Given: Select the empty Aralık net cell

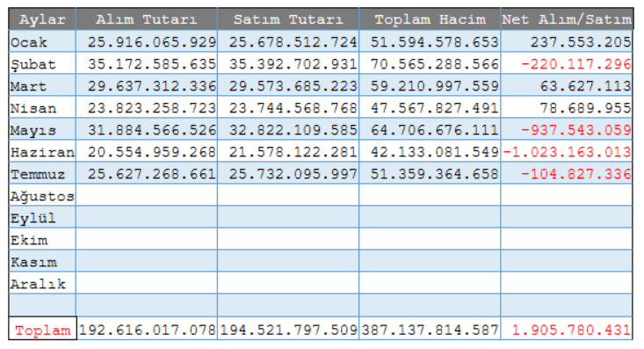Looking at the screenshot, I should 567,283.
